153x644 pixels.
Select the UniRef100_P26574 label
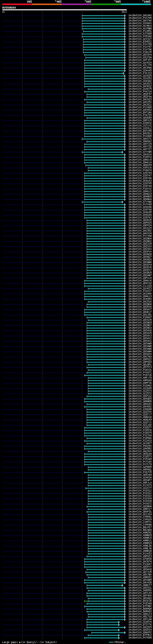(x=140, y=157)
